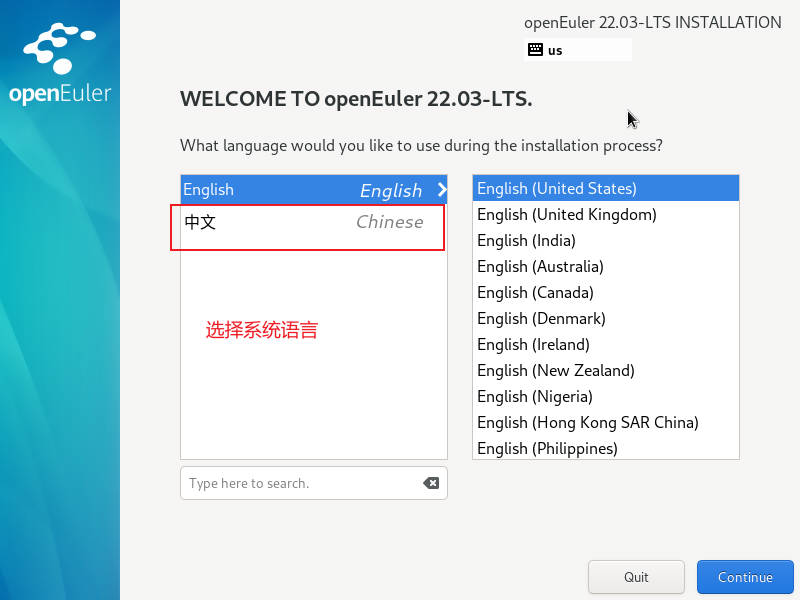
Task: Select 中文 Chinese language row
Action: click(x=314, y=222)
